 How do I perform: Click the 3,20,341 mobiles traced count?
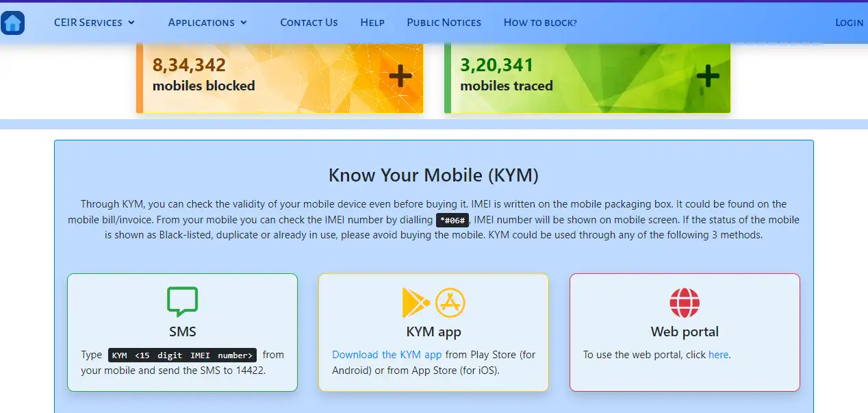(x=496, y=65)
